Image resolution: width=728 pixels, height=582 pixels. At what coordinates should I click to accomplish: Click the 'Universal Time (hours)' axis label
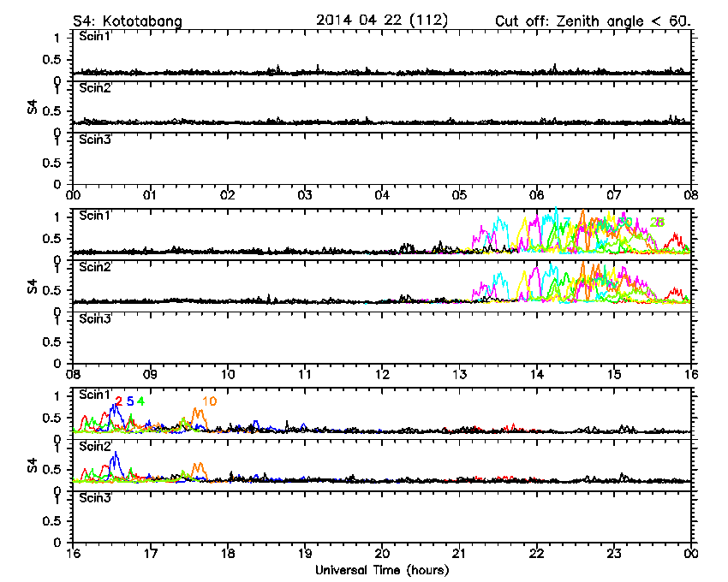pyautogui.click(x=382, y=570)
